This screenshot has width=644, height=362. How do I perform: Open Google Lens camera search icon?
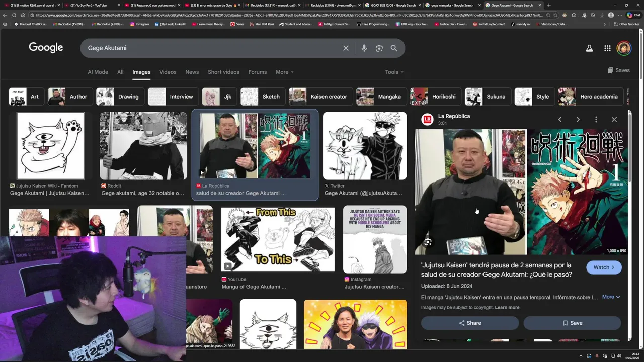[379, 48]
